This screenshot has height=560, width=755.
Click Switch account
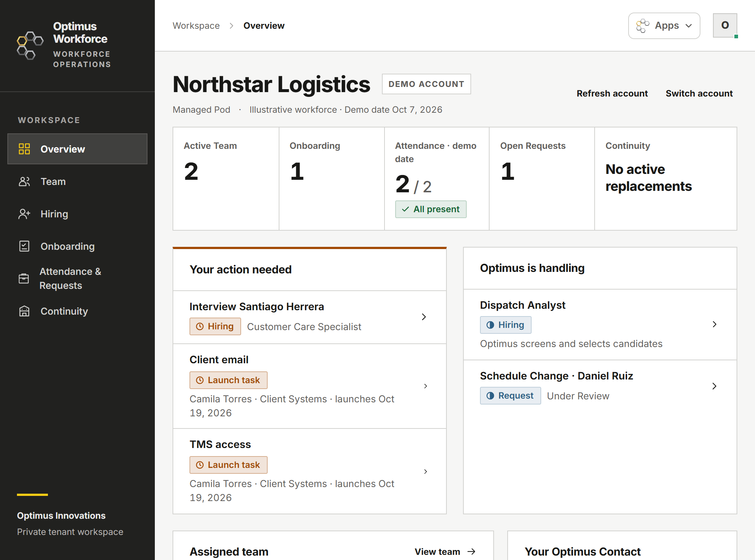(699, 94)
